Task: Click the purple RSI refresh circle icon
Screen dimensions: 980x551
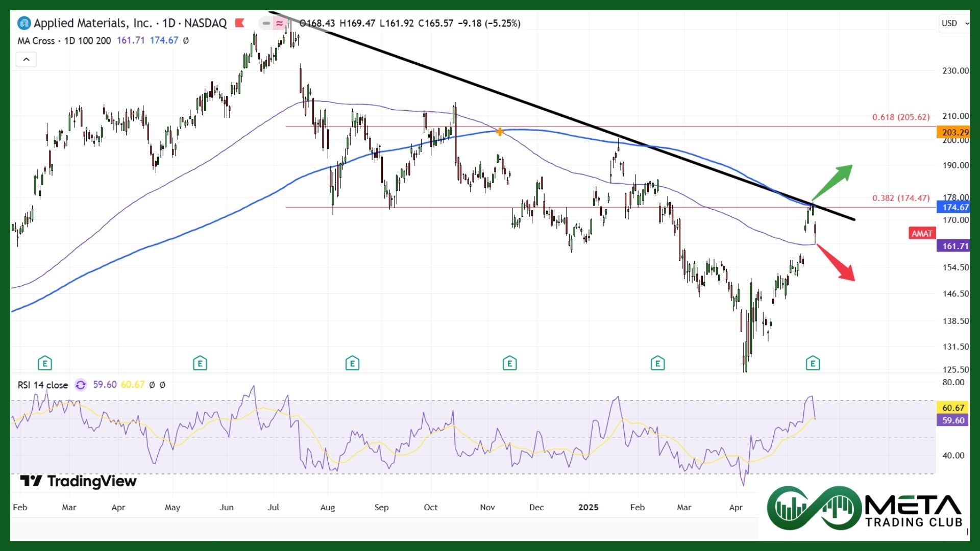Action: click(x=81, y=385)
